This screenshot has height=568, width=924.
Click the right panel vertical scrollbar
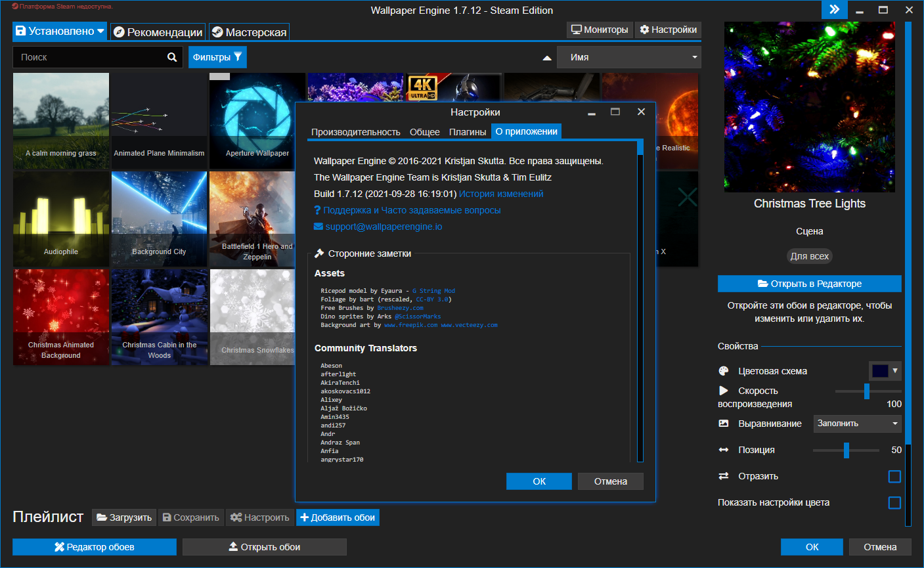click(x=908, y=273)
